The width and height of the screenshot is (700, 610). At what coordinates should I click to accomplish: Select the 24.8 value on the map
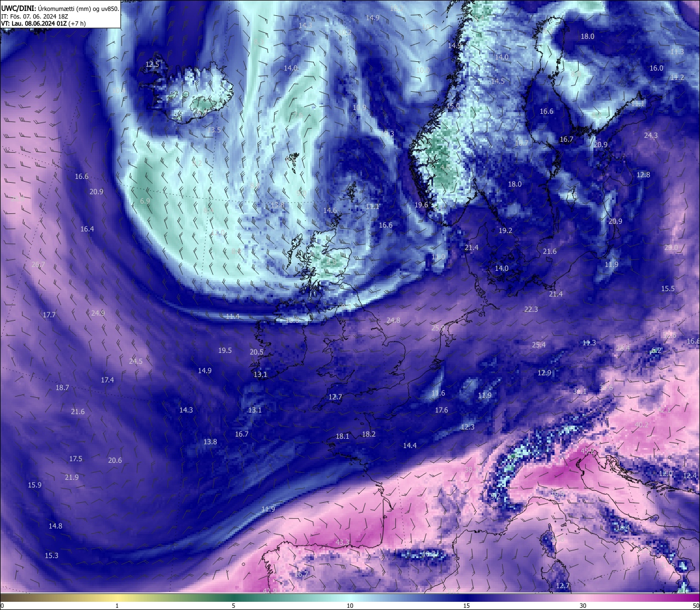click(x=393, y=320)
